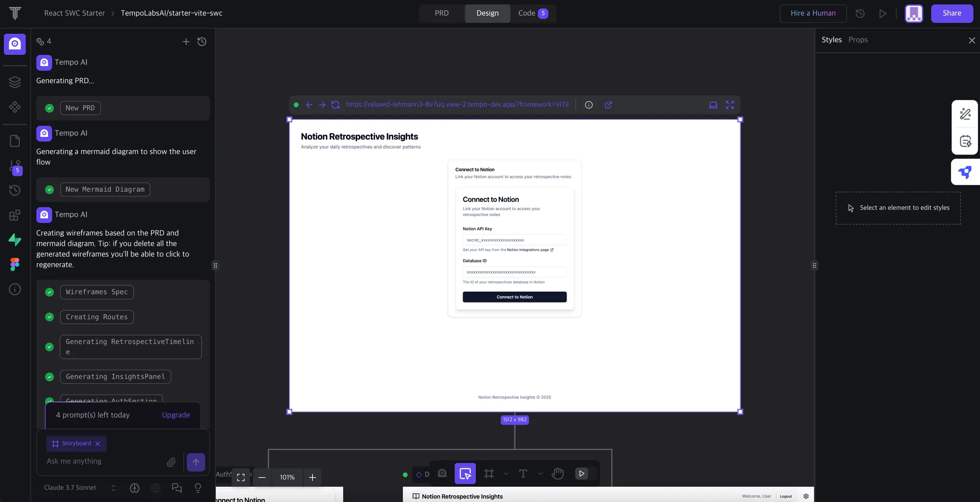The image size is (980, 502).
Task: Zoom in the canvas with plus button
Action: (x=312, y=478)
